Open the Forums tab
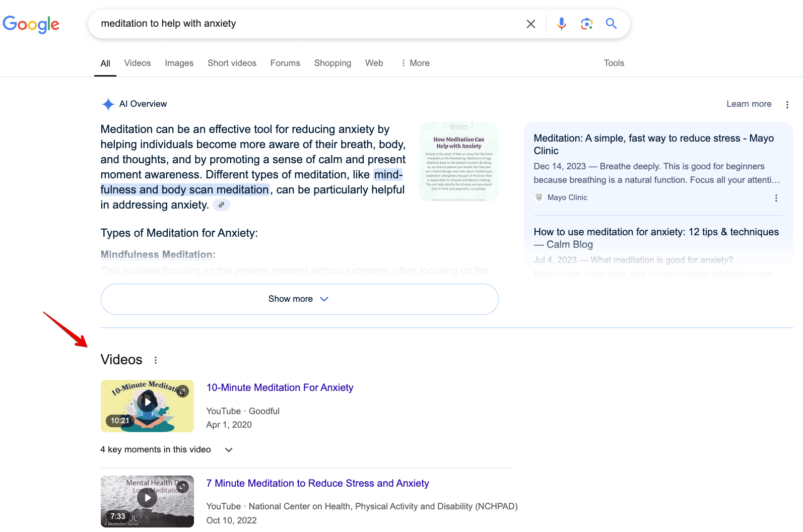The image size is (803, 532). [x=285, y=63]
